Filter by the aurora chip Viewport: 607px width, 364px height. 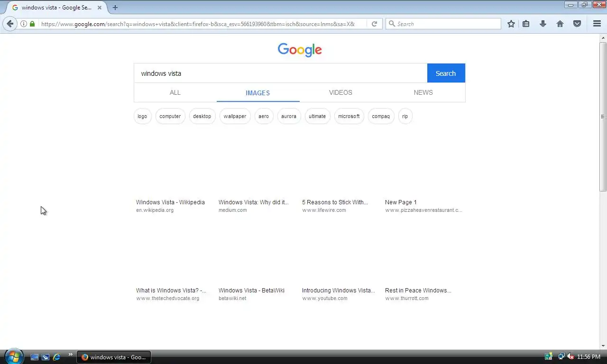pyautogui.click(x=289, y=116)
